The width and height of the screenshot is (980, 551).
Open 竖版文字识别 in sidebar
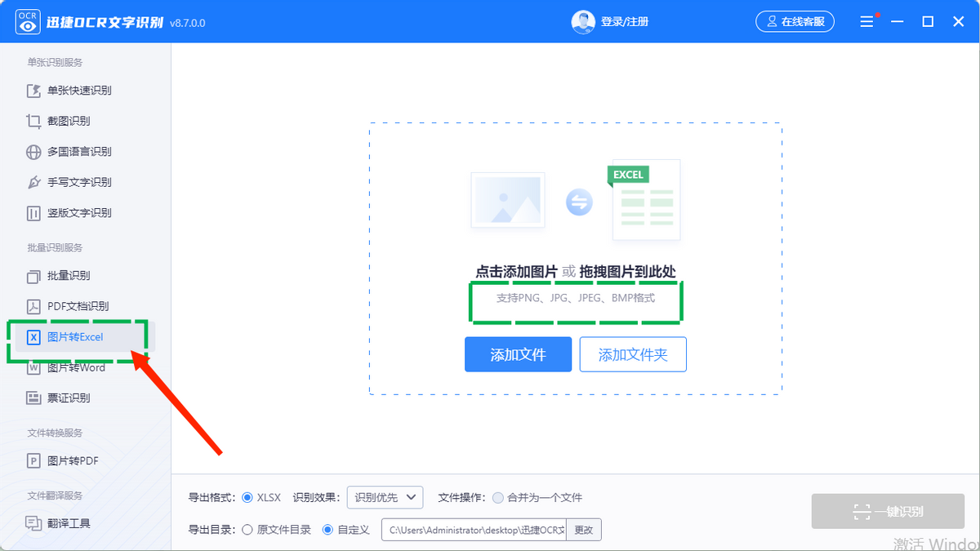click(79, 213)
